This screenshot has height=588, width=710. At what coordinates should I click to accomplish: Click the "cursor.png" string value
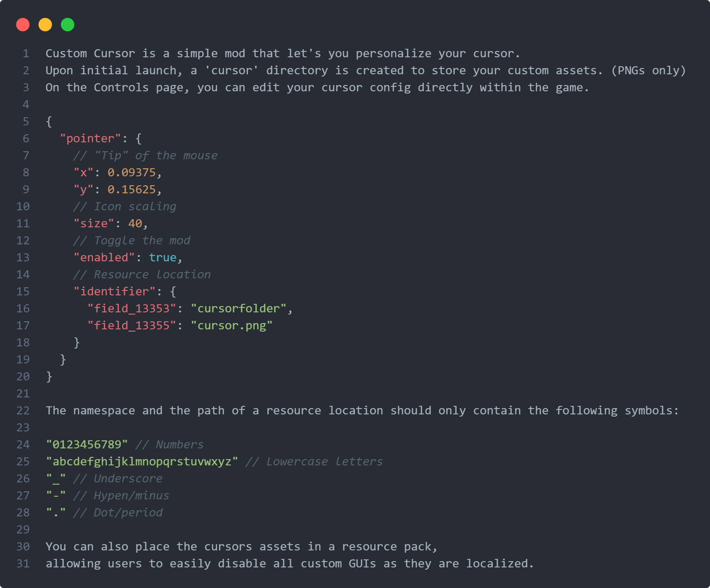coord(231,326)
